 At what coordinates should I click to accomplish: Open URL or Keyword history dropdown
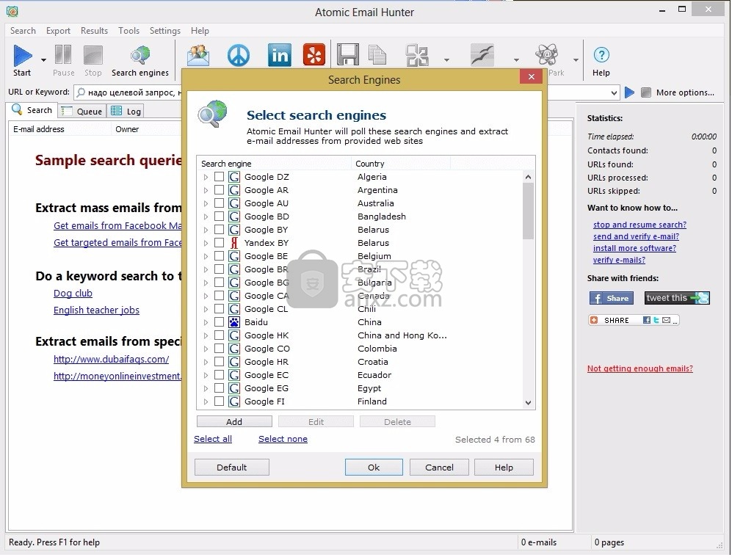[x=614, y=93]
